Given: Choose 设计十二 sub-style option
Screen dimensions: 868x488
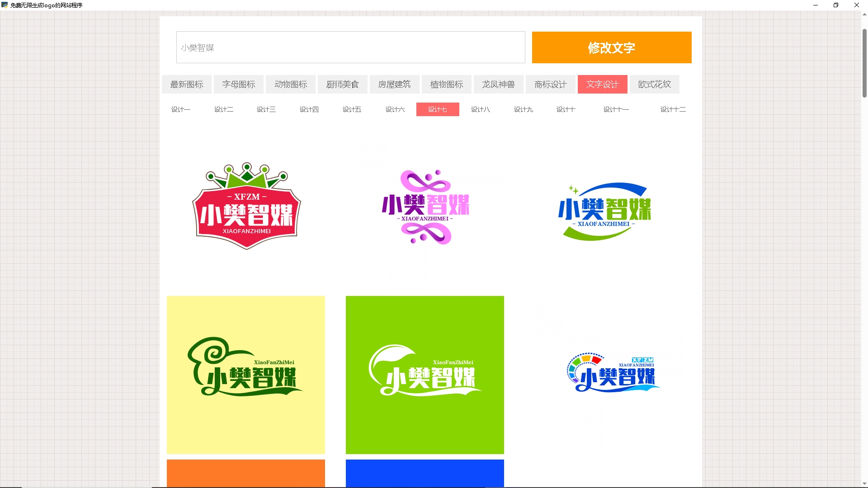Looking at the screenshot, I should [x=673, y=109].
